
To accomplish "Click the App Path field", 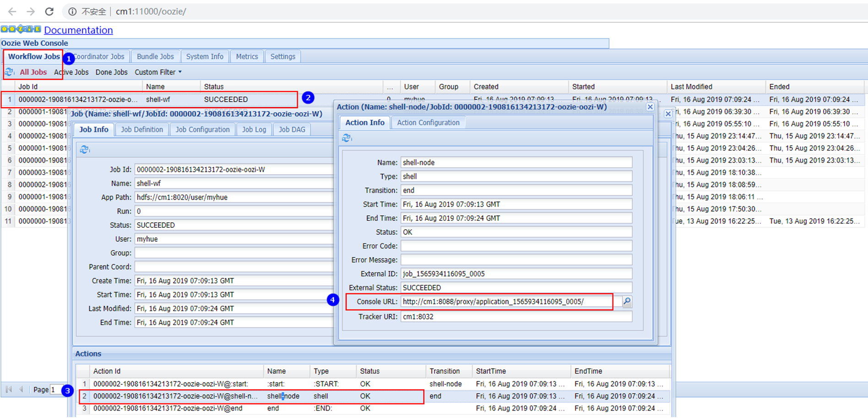I will coord(234,198).
